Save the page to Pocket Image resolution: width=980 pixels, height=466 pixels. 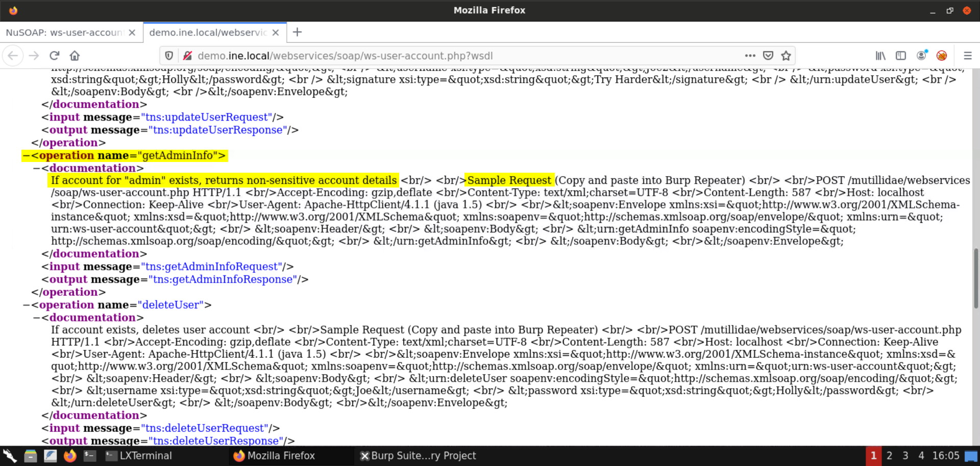pyautogui.click(x=768, y=56)
